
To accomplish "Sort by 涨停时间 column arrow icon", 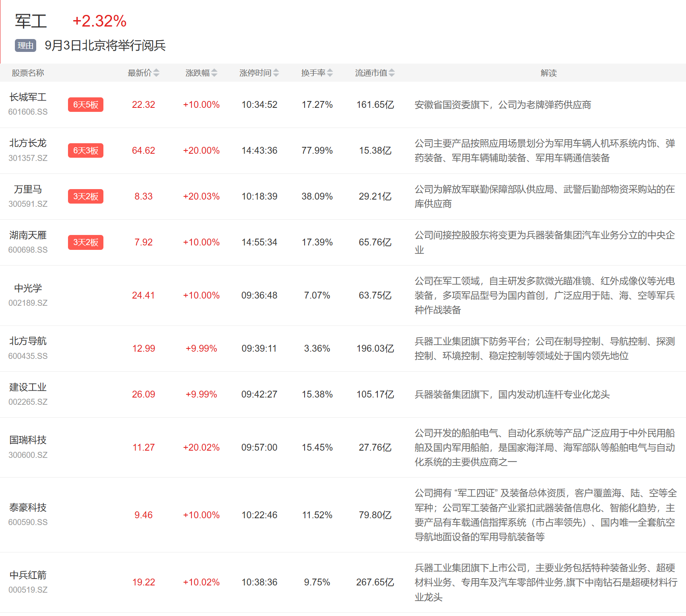I will point(276,73).
